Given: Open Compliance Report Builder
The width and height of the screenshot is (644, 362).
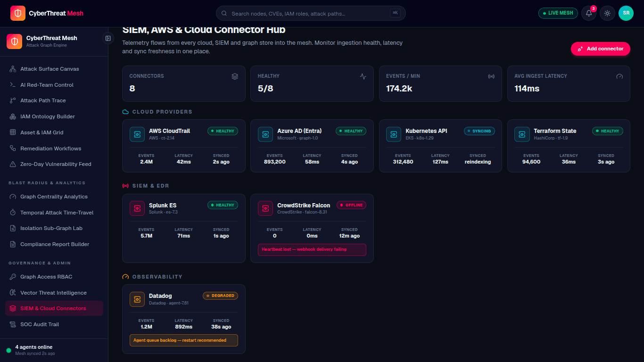Looking at the screenshot, I should pyautogui.click(x=54, y=244).
